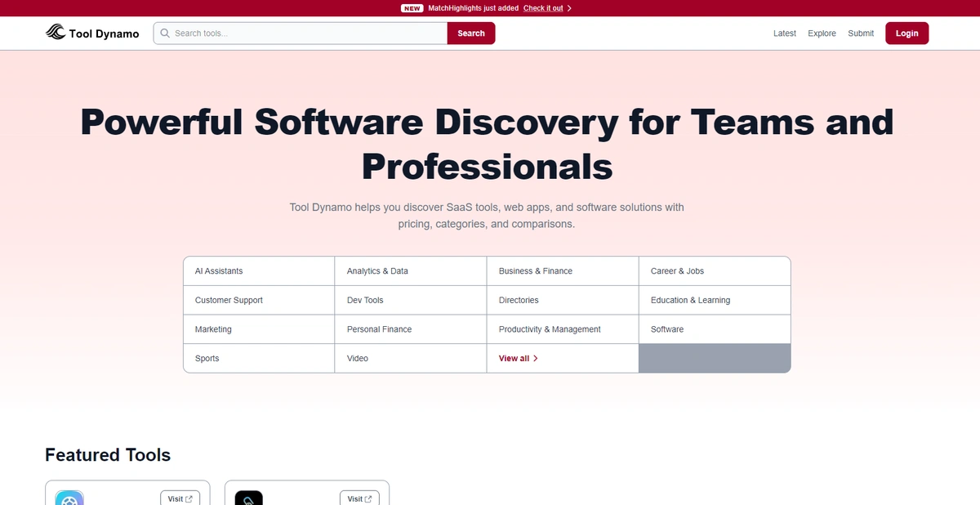Click the black paperclip-style tool icon

click(248, 498)
